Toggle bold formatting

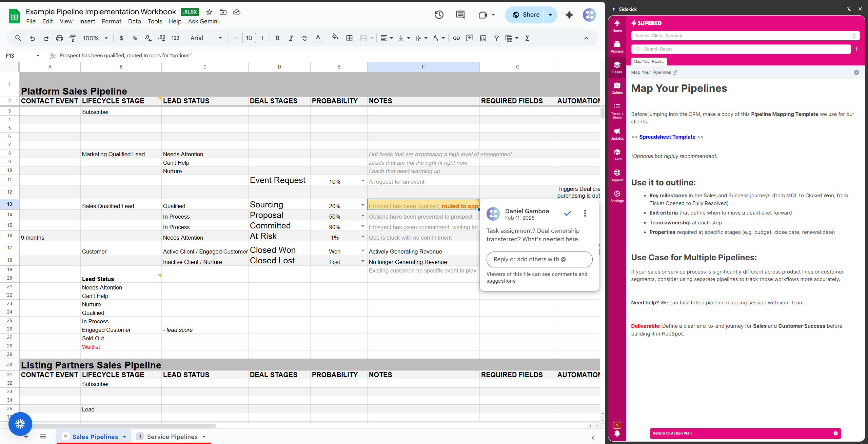click(x=277, y=38)
